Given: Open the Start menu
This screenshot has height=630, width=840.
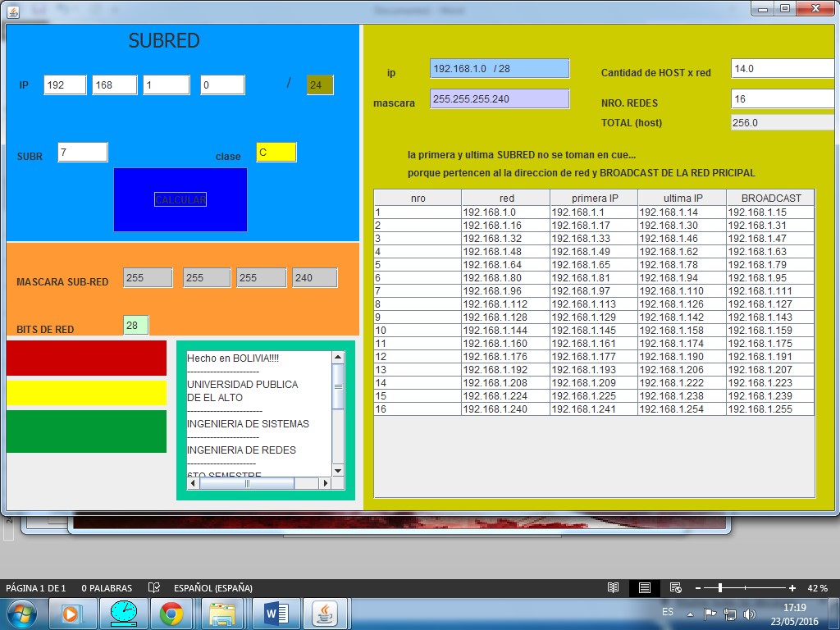Looking at the screenshot, I should (22, 612).
